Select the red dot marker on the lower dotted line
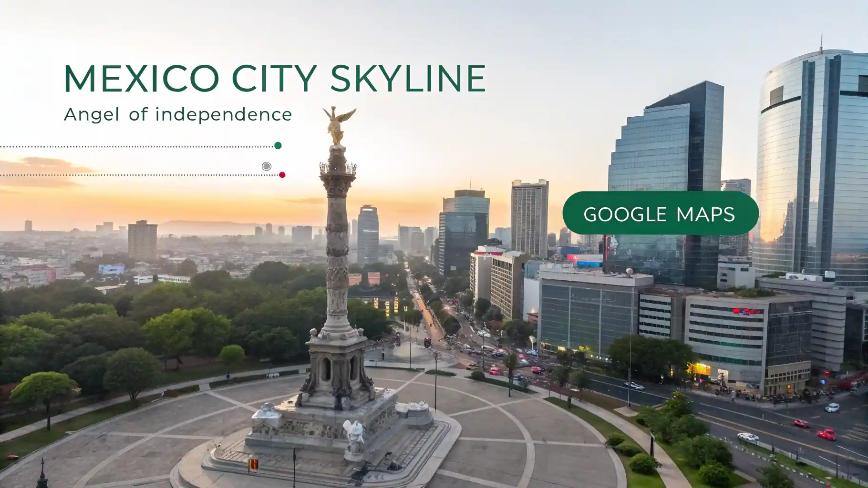The width and height of the screenshot is (868, 488). 281,175
